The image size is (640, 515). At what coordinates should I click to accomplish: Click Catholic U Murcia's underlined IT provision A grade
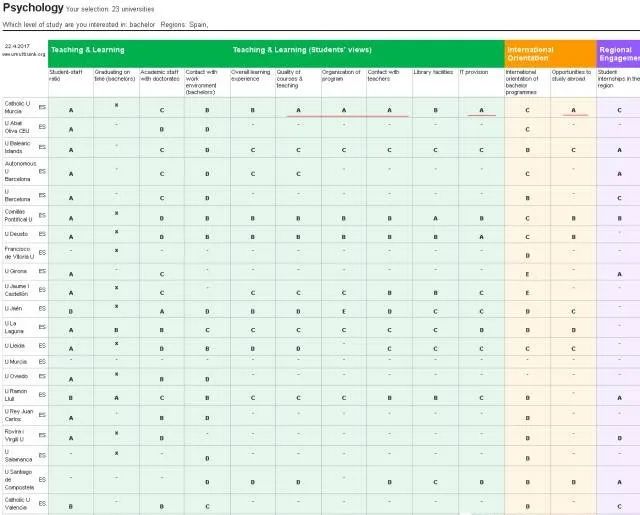point(481,110)
